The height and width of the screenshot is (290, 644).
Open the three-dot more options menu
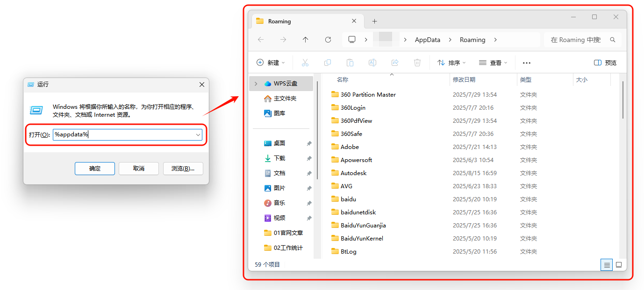[527, 63]
